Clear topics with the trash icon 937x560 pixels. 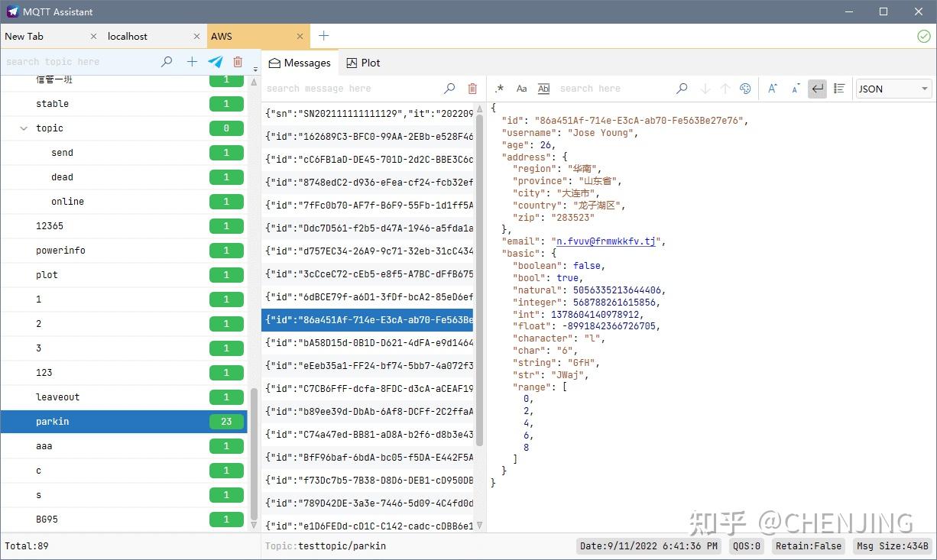point(238,62)
